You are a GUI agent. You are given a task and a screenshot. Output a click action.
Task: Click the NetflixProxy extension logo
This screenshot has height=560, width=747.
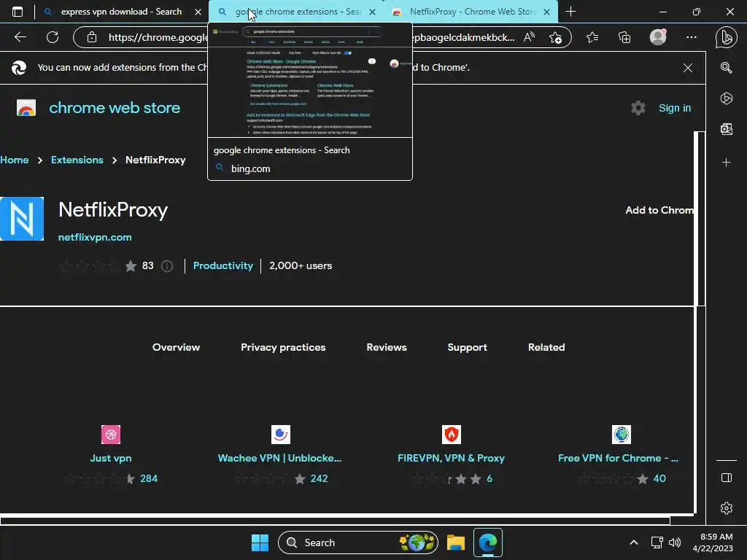tap(22, 219)
